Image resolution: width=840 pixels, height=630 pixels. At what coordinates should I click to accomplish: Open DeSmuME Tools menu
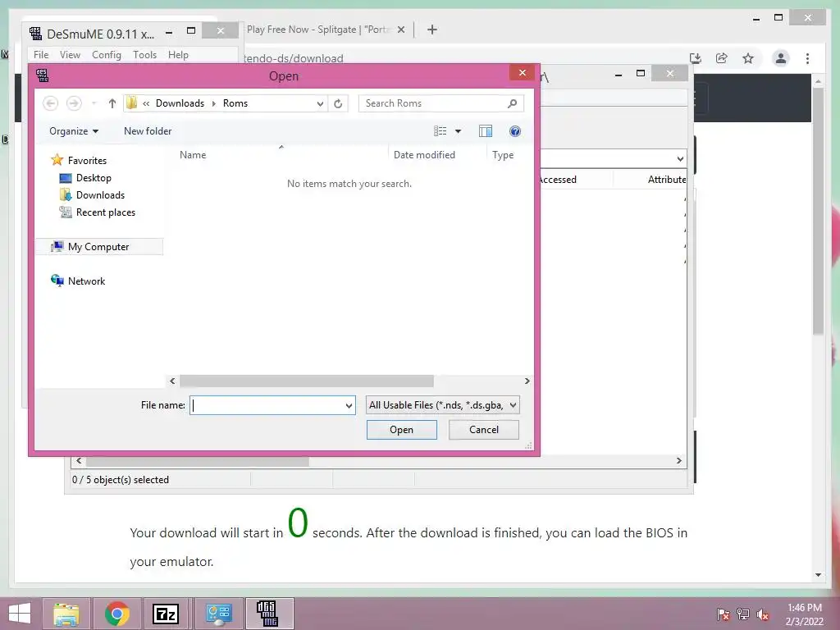point(144,55)
